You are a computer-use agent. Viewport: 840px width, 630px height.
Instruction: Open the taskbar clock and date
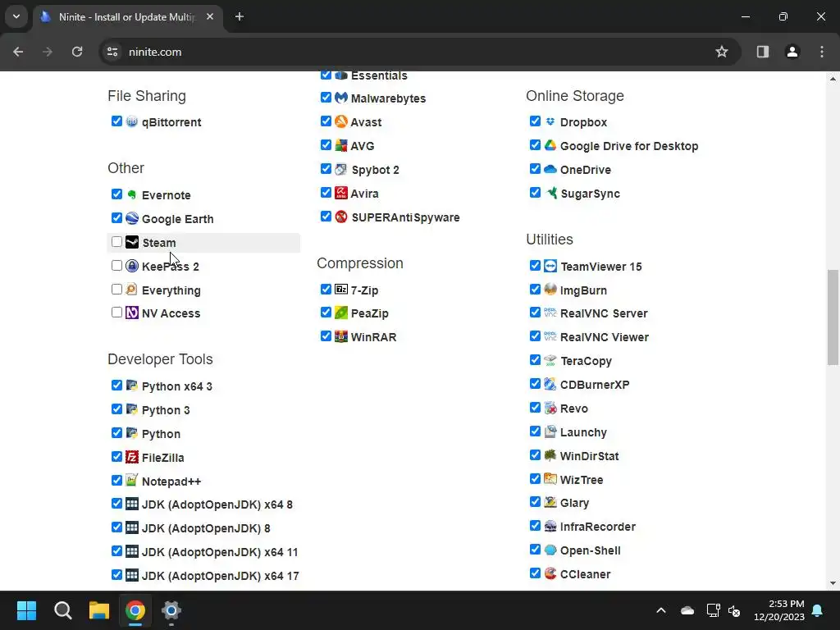(x=779, y=610)
